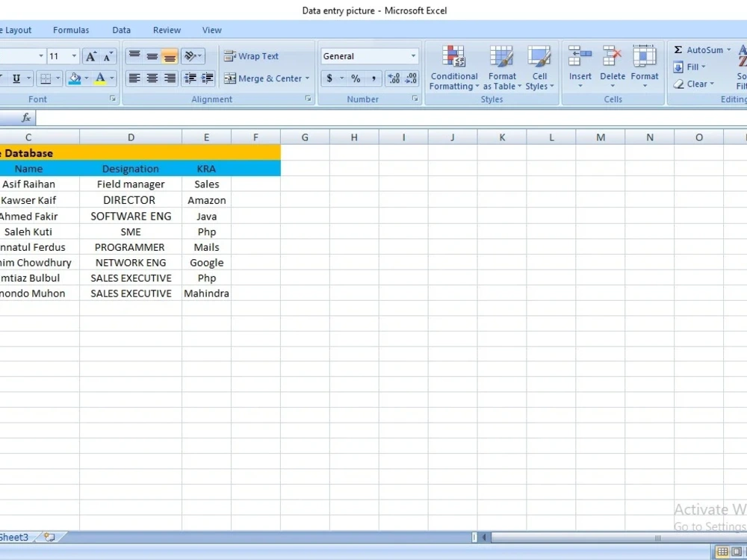Select cell containing Field manager

click(x=131, y=184)
